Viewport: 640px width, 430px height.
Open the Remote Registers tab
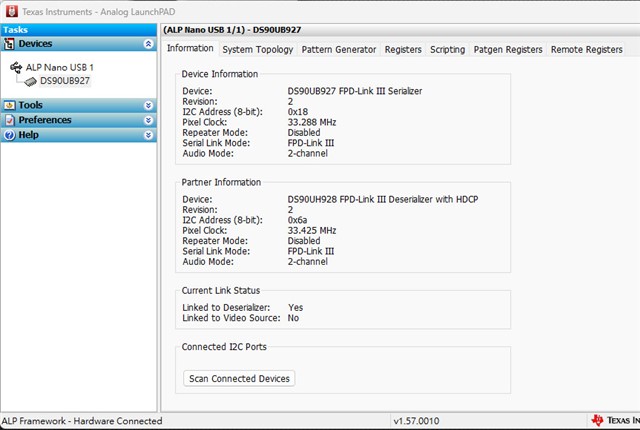587,49
